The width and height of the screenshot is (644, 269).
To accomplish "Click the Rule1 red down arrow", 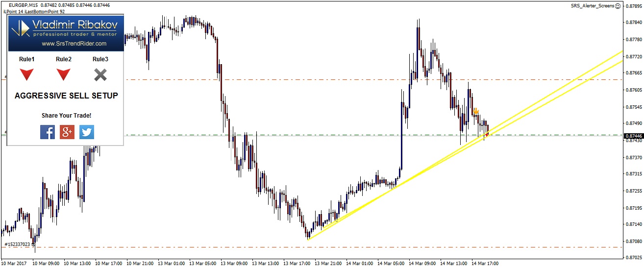I will click(27, 74).
